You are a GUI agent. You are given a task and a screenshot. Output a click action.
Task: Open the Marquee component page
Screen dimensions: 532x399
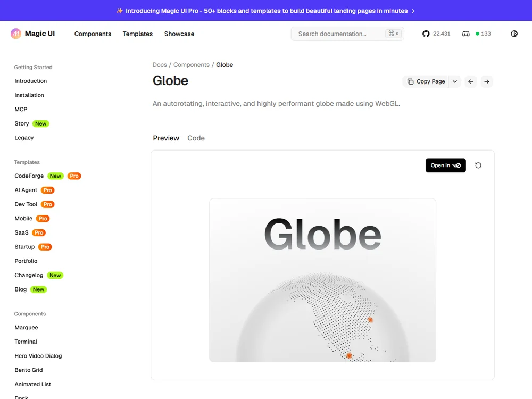pos(26,327)
